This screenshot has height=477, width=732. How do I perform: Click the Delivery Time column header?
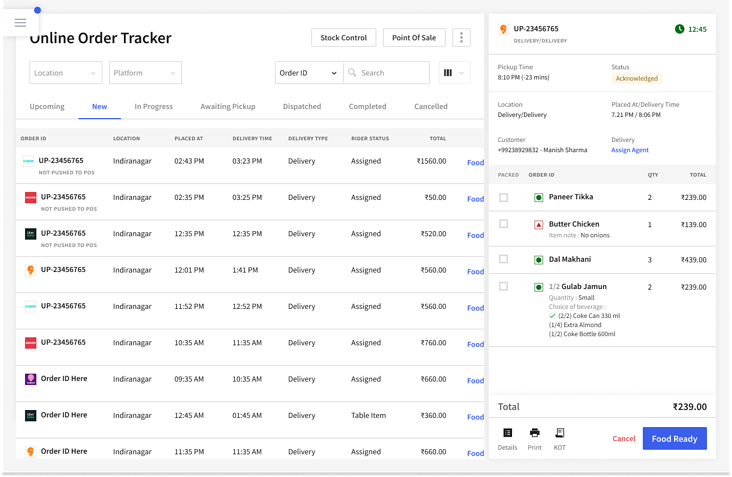click(252, 139)
